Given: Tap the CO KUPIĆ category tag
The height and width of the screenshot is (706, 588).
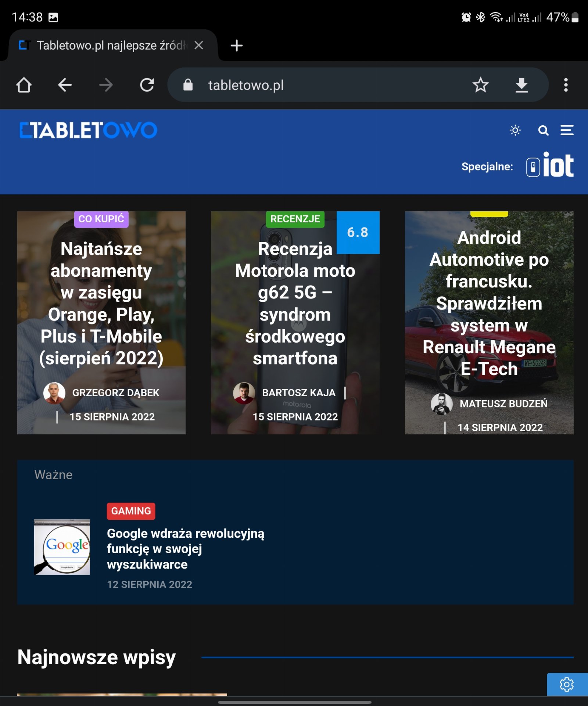Looking at the screenshot, I should pos(101,219).
